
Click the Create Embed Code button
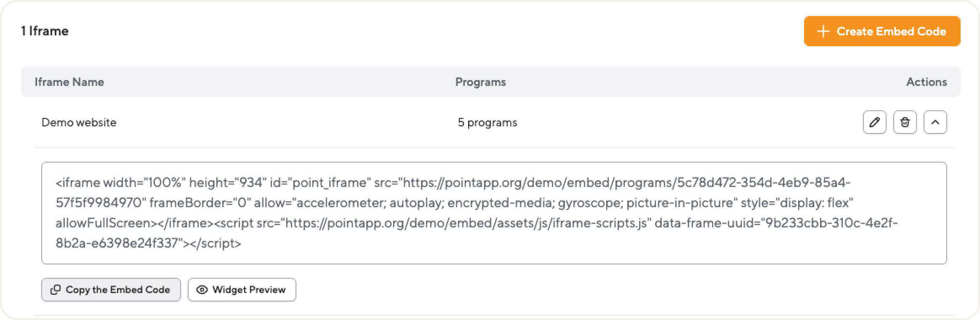point(882,31)
